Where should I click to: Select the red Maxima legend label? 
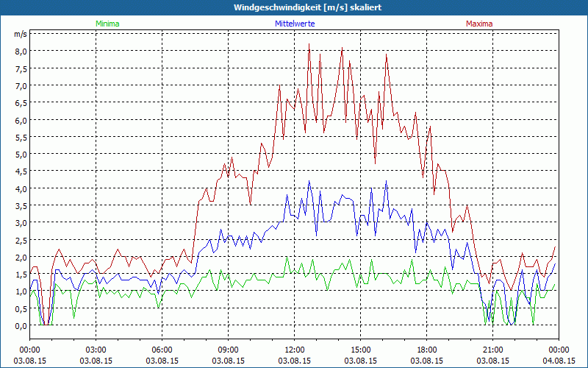(x=479, y=24)
